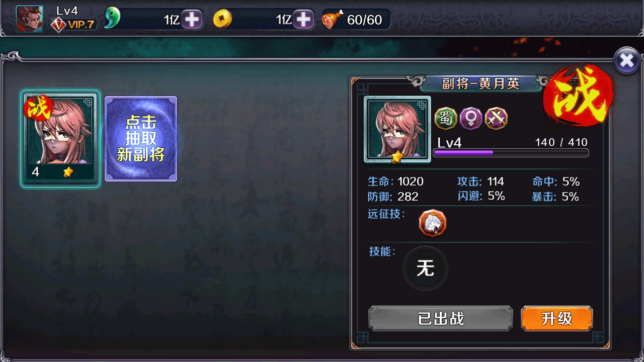Add more jade with the plus button
Image resolution: width=644 pixels, height=362 pixels.
click(192, 20)
